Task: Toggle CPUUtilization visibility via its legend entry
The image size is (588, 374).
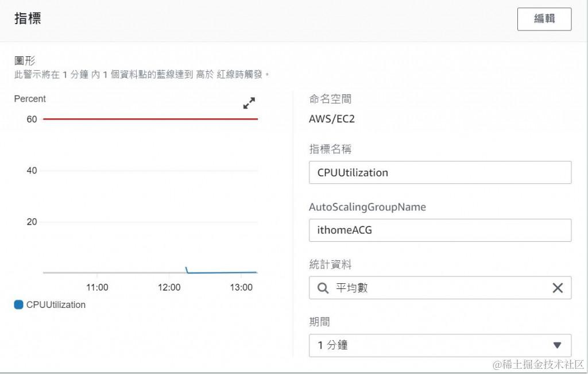Action: click(56, 305)
